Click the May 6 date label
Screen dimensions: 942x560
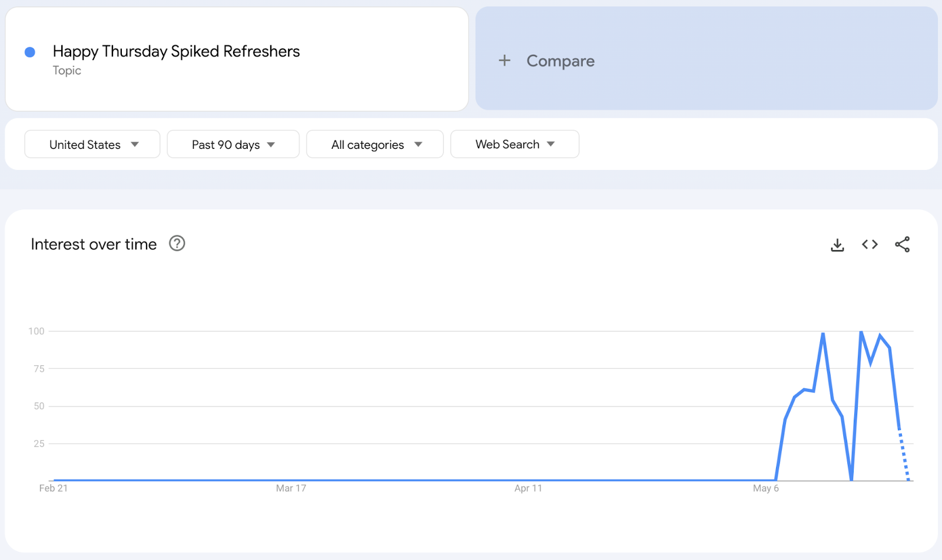(766, 488)
